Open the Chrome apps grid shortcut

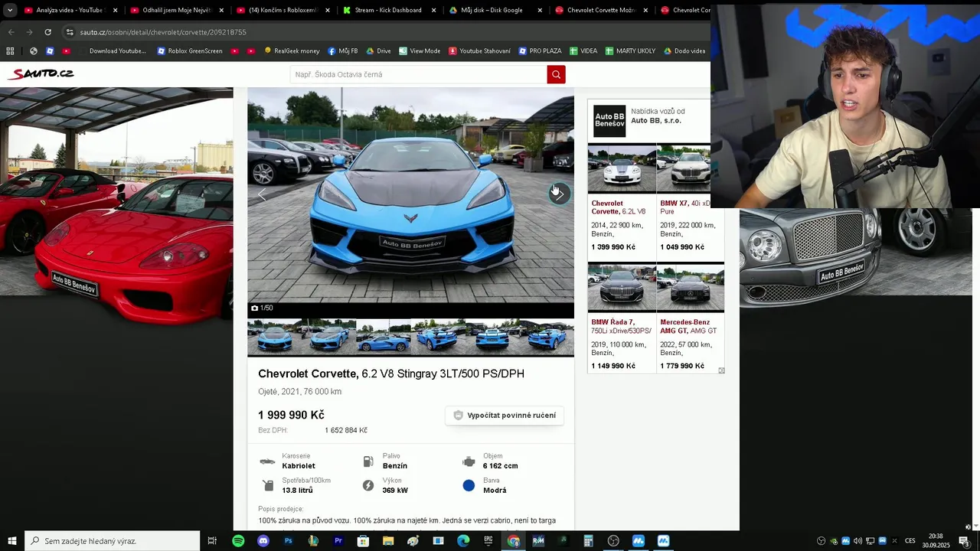(x=10, y=51)
